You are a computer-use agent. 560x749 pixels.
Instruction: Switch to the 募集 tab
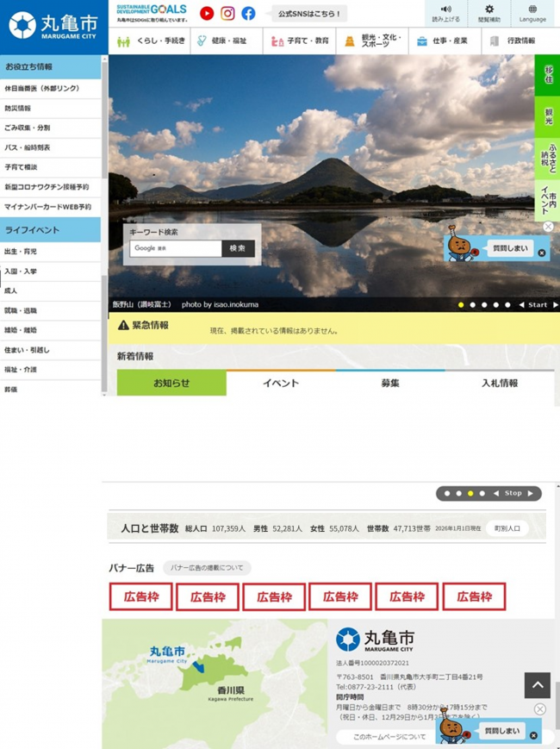click(x=390, y=383)
